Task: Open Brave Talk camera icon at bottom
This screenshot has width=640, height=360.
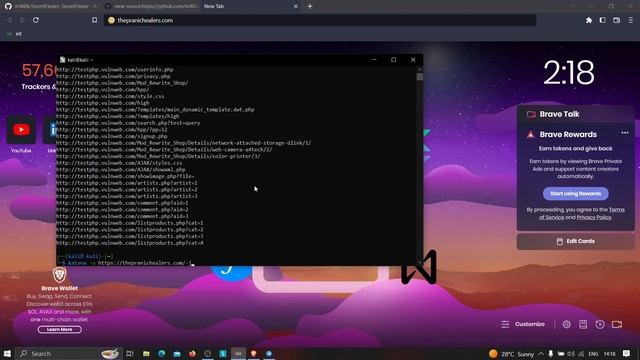Action: coord(617,324)
